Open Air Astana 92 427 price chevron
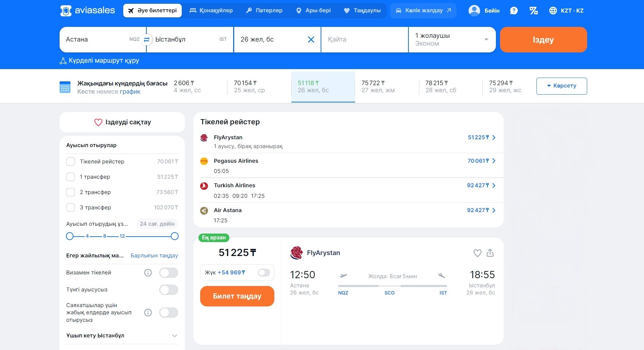This screenshot has width=644, height=350. (x=494, y=210)
